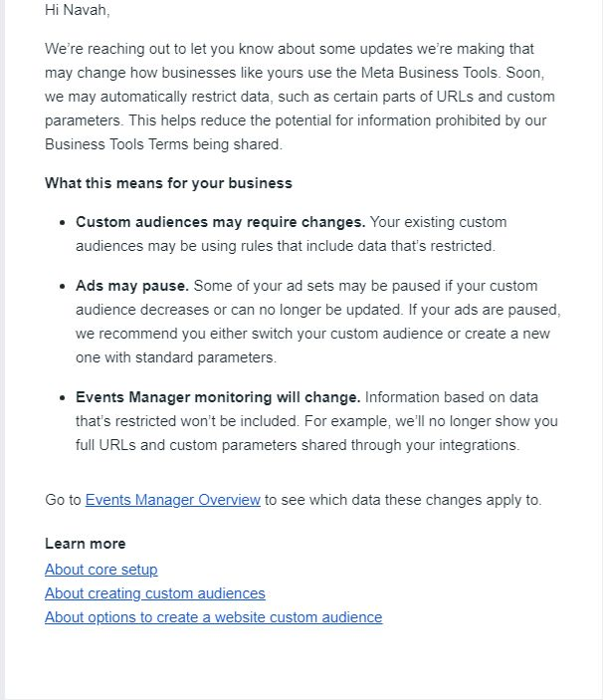Click the line 'one with standard parameters.'
Screen dimensions: 603x700
click(x=174, y=357)
